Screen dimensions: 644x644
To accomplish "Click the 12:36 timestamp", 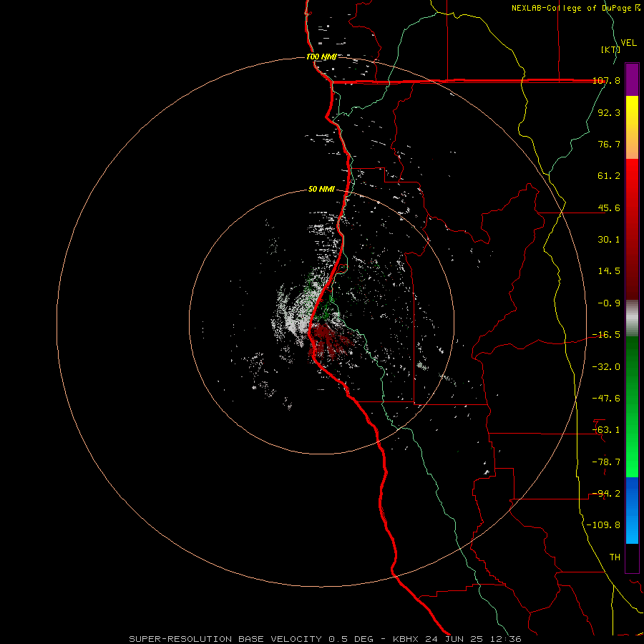I will [x=506, y=639].
